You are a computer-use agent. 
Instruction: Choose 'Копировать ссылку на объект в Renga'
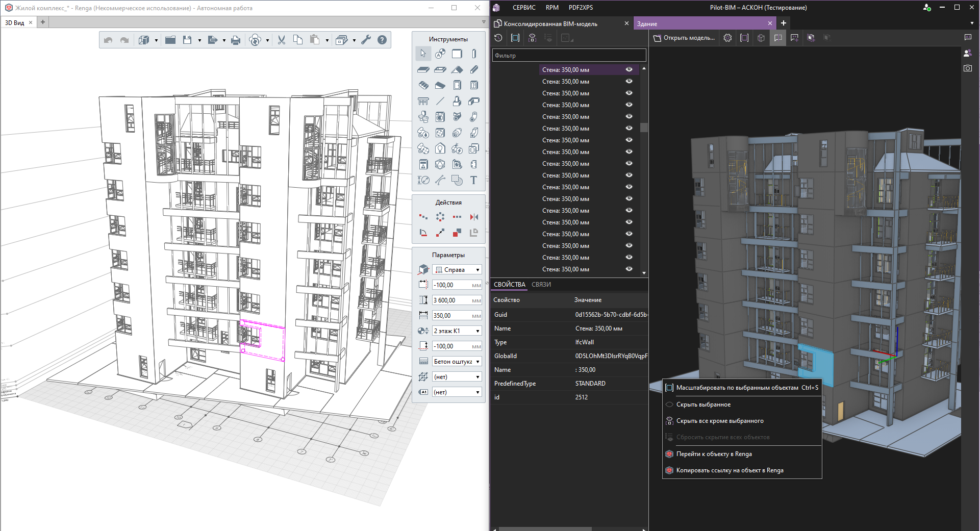point(742,470)
